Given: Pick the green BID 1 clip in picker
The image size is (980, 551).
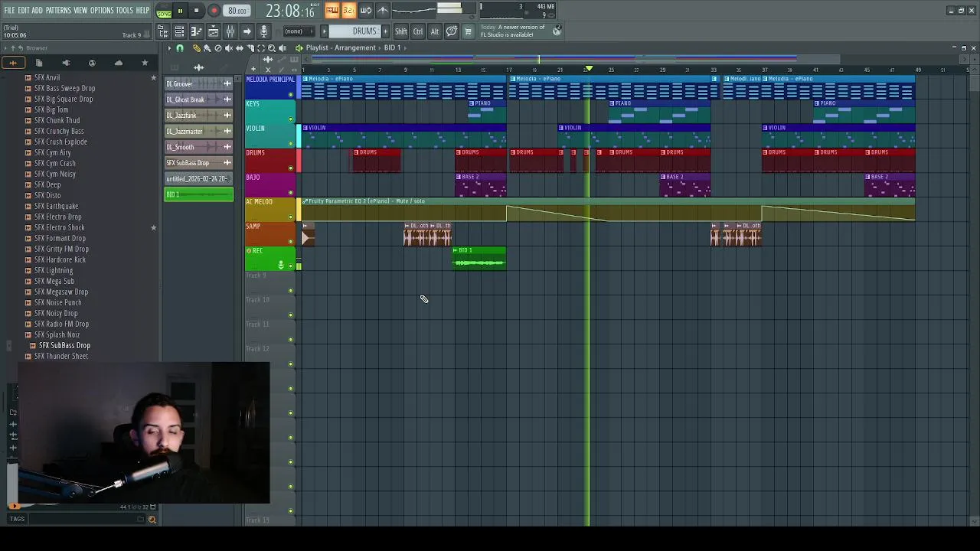Looking at the screenshot, I should 199,194.
